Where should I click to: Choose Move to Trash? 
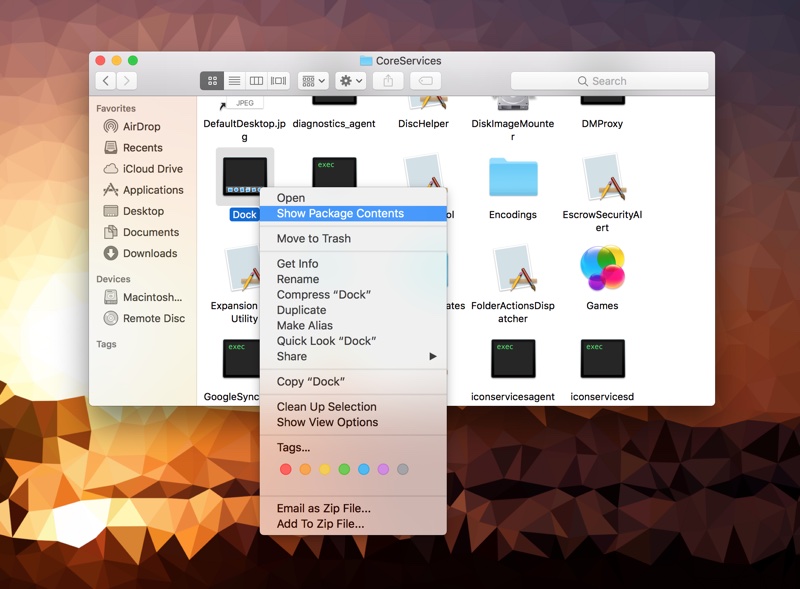353,238
